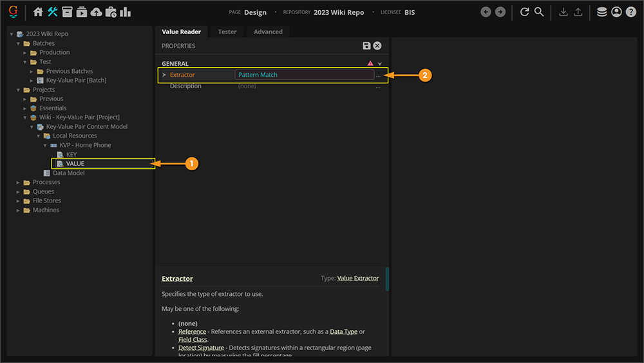Open the help question mark icon
The height and width of the screenshot is (363, 644).
[x=631, y=12]
